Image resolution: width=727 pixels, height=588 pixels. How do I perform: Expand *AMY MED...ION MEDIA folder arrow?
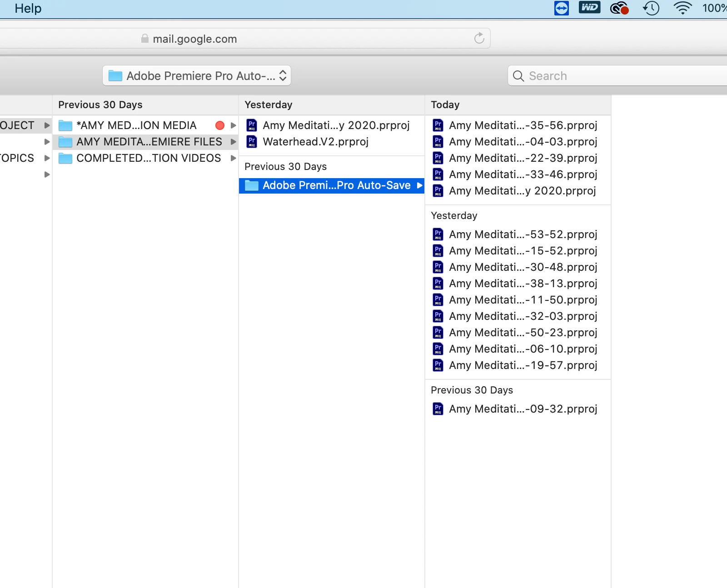[233, 125]
